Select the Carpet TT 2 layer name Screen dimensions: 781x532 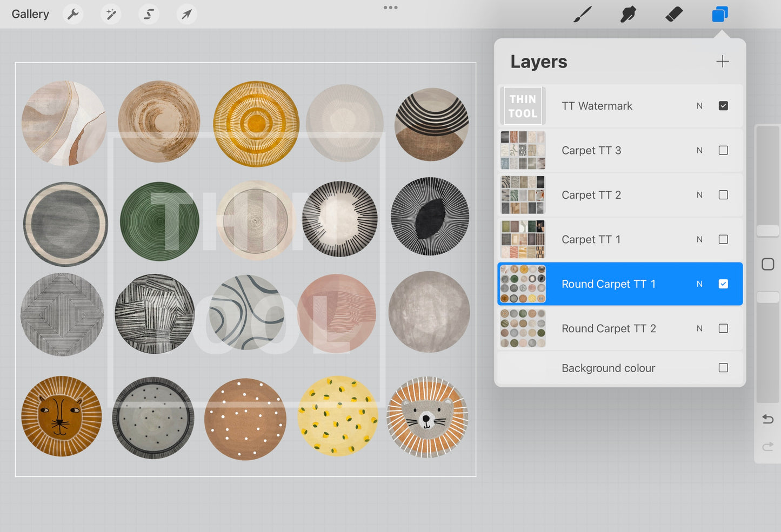[591, 194]
